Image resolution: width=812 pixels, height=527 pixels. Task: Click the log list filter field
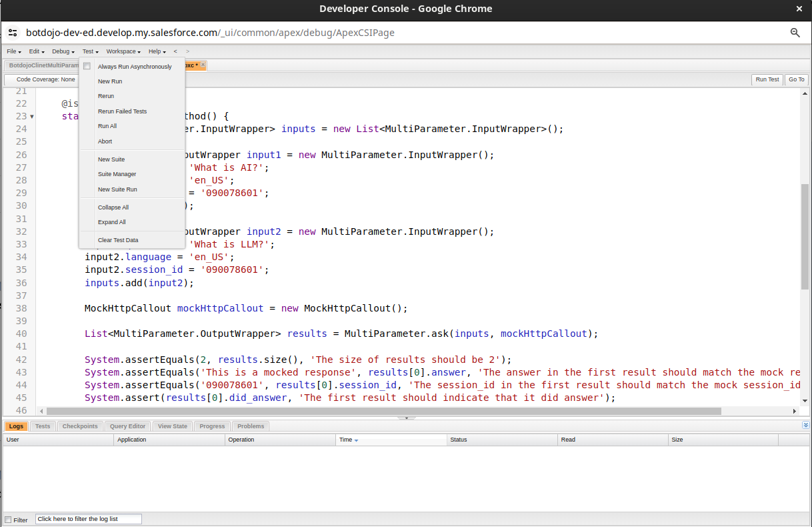point(89,519)
